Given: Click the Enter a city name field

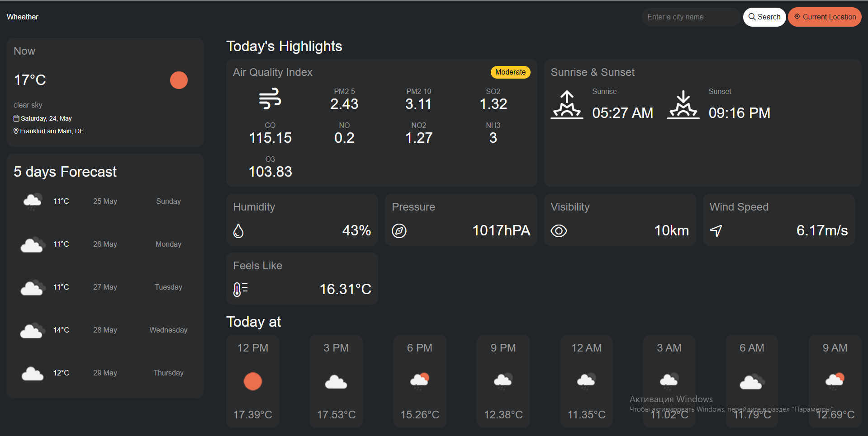Looking at the screenshot, I should point(691,17).
